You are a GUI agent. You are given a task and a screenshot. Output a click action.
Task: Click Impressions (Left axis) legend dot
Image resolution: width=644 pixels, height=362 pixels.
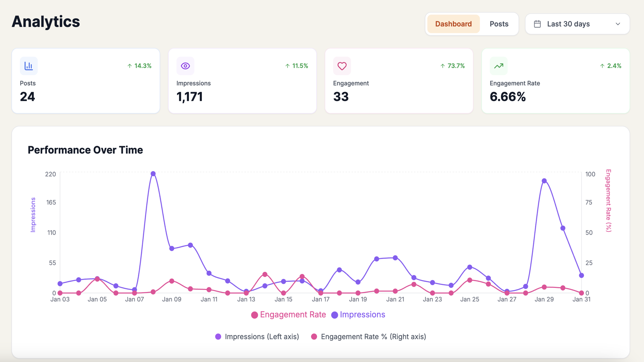click(x=218, y=337)
